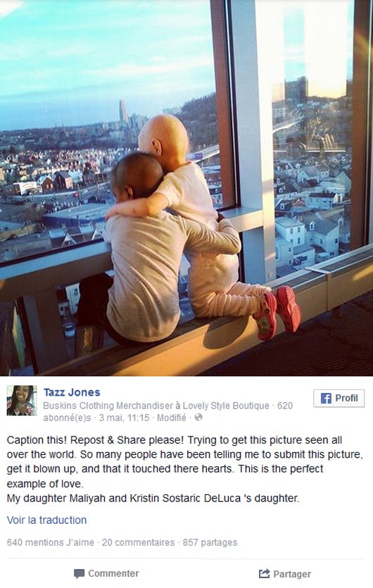373x588 pixels.
Task: Expand the 20 commentaires
Action: point(139,542)
